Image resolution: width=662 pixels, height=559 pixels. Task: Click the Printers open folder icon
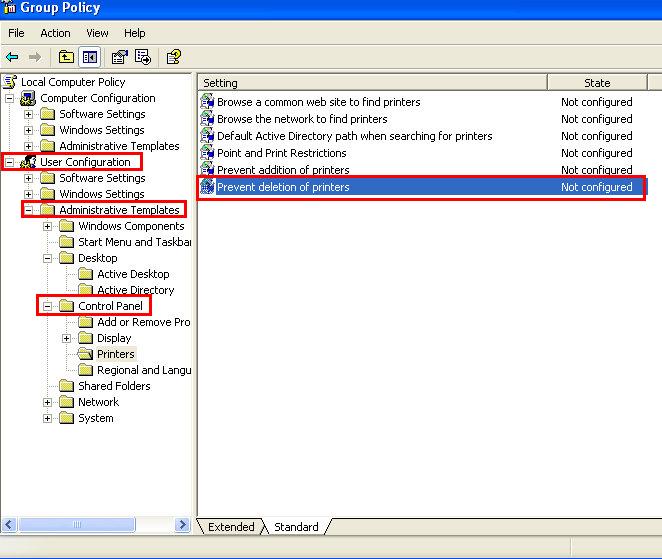coord(85,354)
